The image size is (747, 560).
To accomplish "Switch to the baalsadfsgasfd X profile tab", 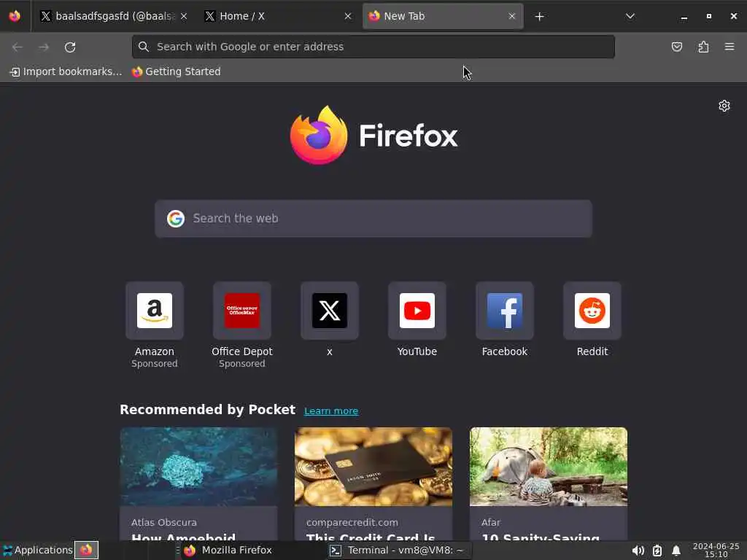I will coord(114,16).
